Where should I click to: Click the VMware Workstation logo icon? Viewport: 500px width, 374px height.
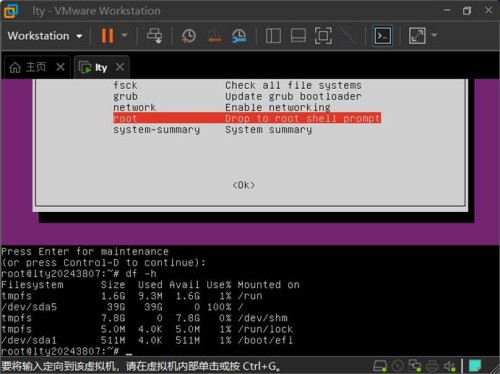click(11, 11)
